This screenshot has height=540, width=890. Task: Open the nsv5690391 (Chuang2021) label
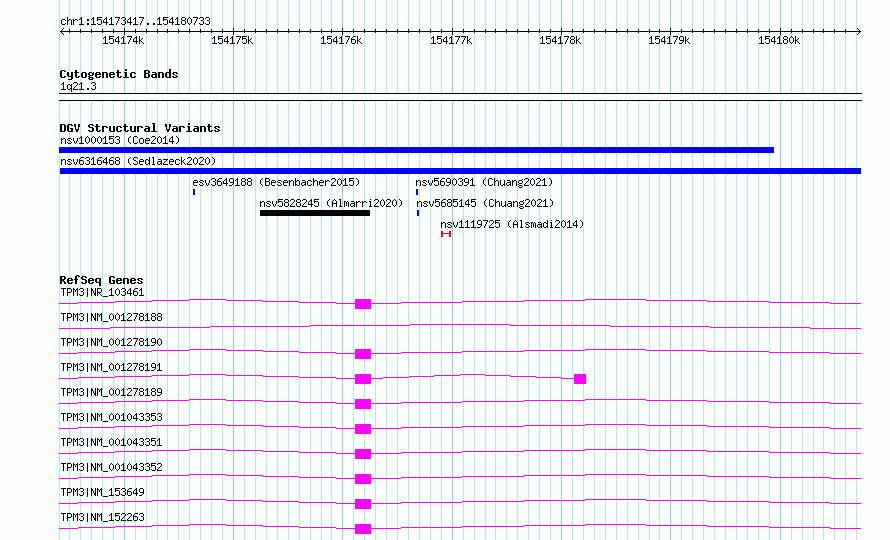pyautogui.click(x=484, y=182)
